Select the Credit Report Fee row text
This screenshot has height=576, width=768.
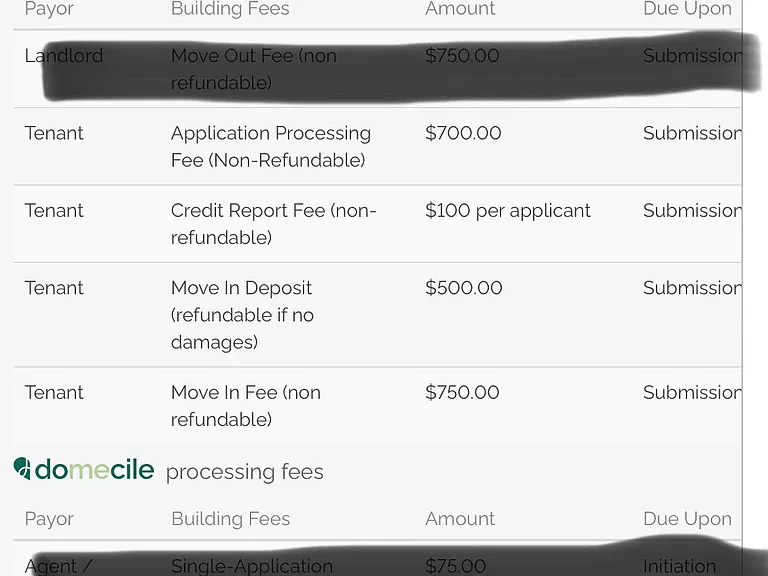273,224
